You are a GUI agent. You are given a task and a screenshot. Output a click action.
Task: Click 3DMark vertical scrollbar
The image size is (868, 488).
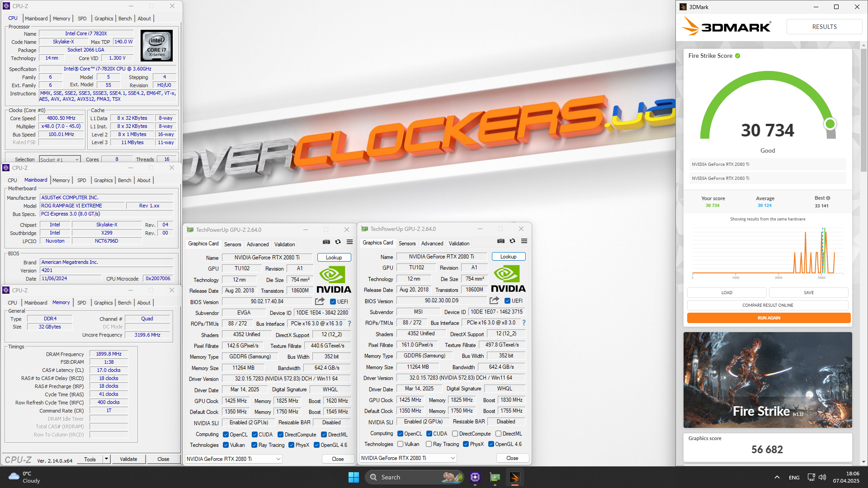(x=864, y=109)
